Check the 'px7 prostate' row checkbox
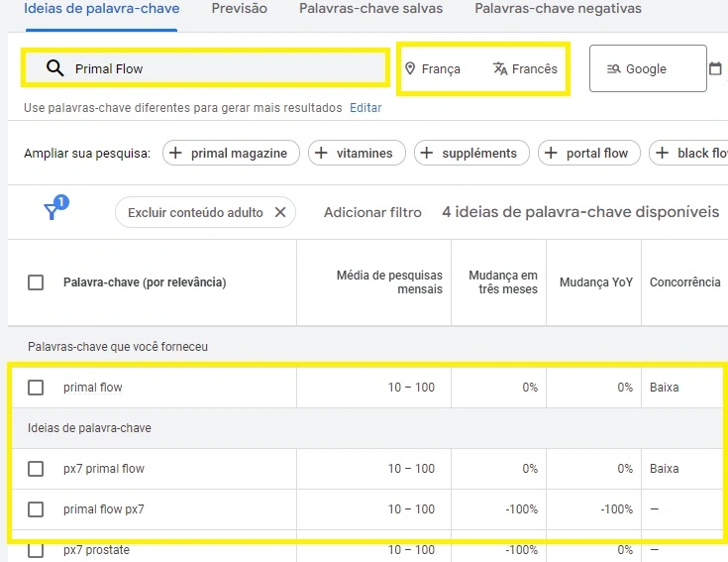728x562 pixels. [x=36, y=550]
